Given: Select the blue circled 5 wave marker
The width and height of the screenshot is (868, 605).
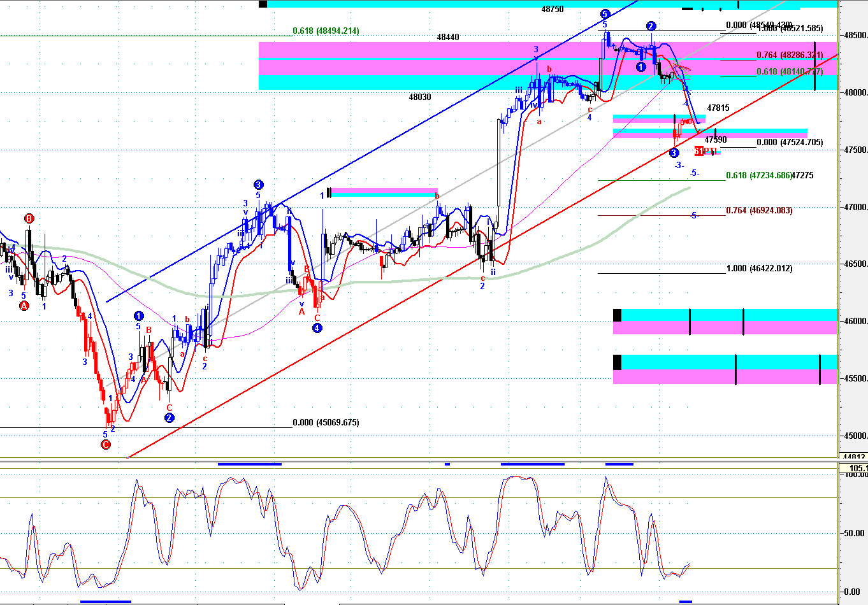Looking at the screenshot, I should [605, 13].
